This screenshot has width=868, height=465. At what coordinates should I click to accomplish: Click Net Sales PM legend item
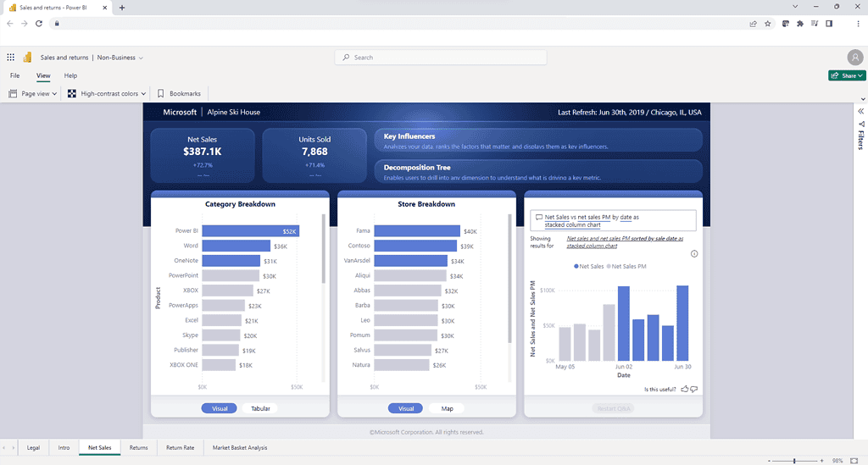(x=626, y=267)
